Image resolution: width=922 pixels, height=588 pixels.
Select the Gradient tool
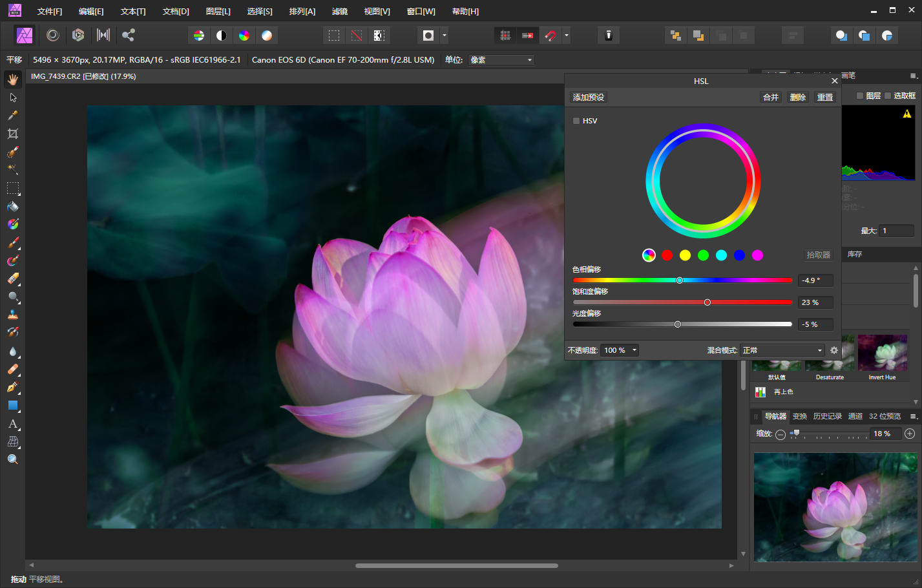coord(13,224)
